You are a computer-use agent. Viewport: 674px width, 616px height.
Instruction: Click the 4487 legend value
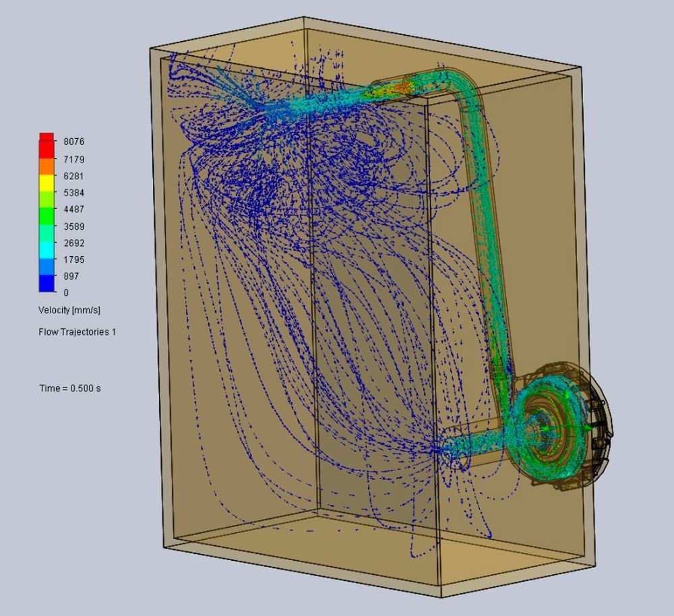[x=74, y=210]
